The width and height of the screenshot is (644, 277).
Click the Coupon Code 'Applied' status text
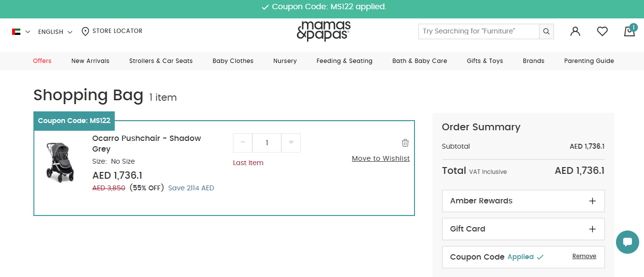pyautogui.click(x=521, y=257)
